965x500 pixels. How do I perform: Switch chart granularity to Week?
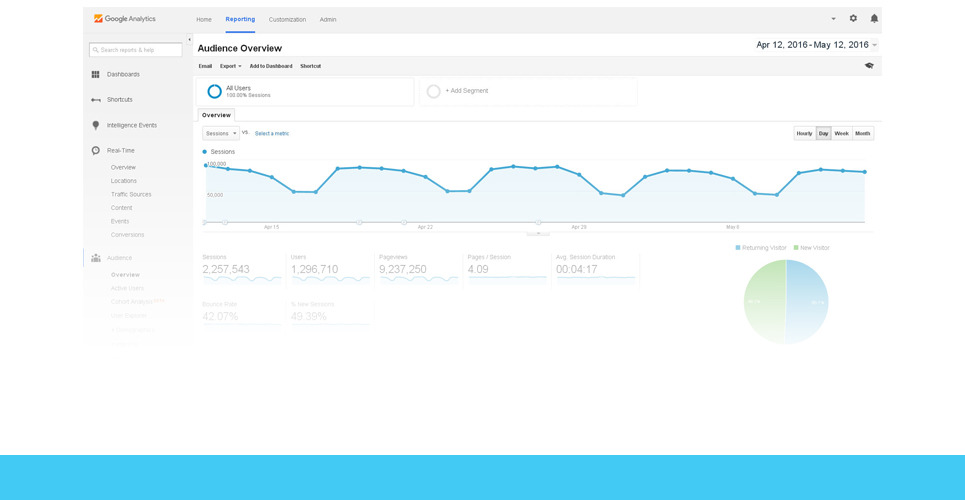pos(841,133)
